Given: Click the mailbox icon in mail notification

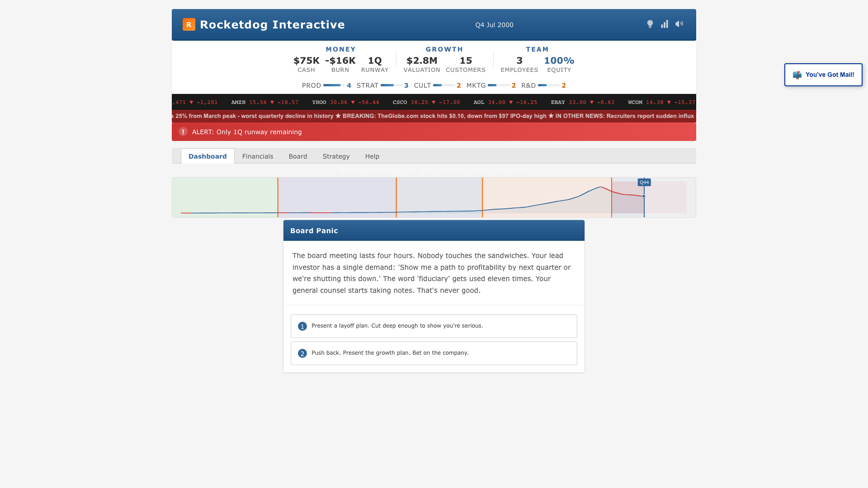Looking at the screenshot, I should pyautogui.click(x=797, y=75).
